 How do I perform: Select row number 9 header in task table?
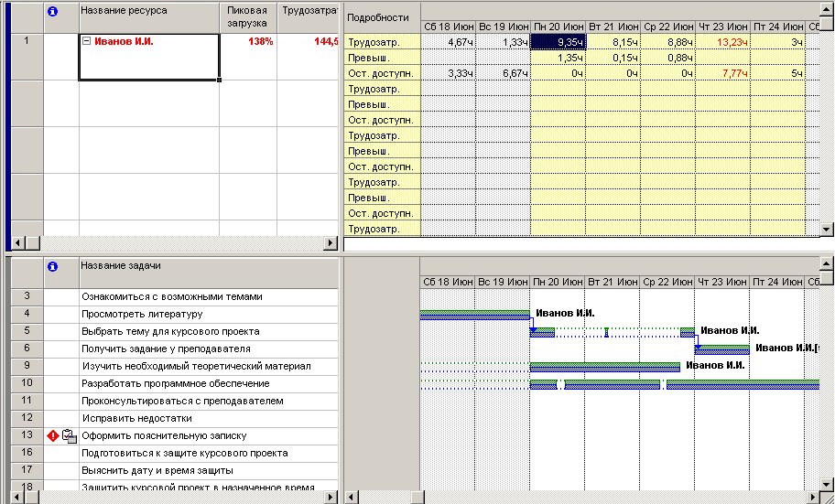[27, 366]
